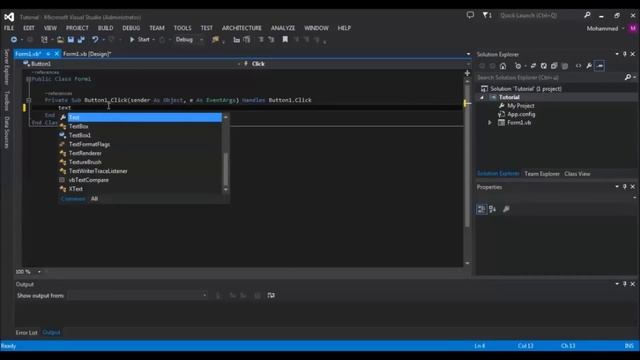Click the Property Pages wrench icon in Properties

pyautogui.click(x=506, y=209)
